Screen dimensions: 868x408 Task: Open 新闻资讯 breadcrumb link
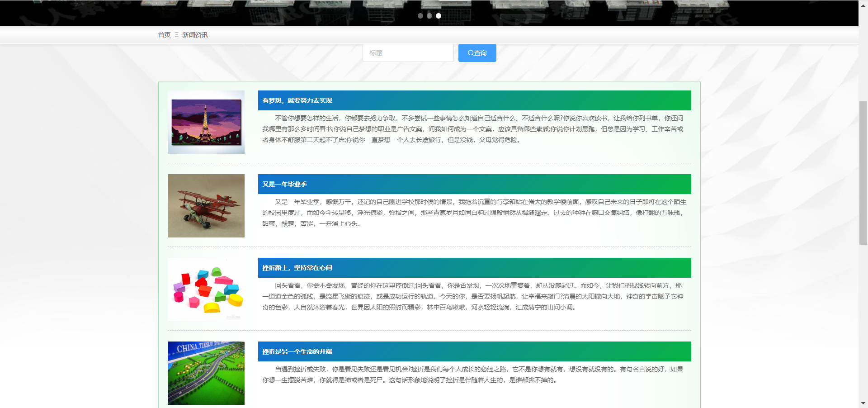coord(195,35)
